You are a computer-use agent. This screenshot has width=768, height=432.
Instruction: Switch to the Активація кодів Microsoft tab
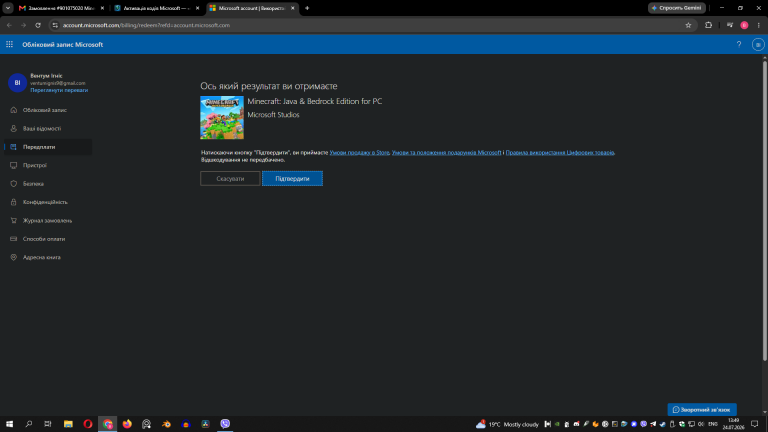(x=157, y=8)
